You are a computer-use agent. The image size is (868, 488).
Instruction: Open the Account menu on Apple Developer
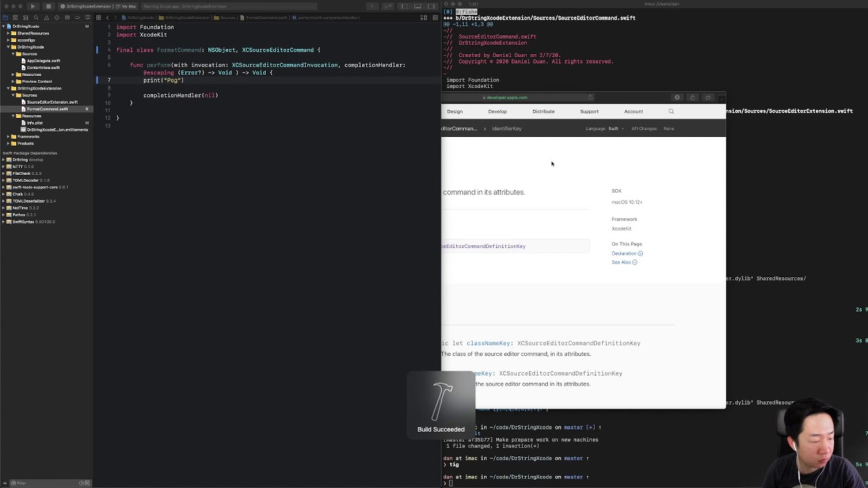[x=633, y=111]
